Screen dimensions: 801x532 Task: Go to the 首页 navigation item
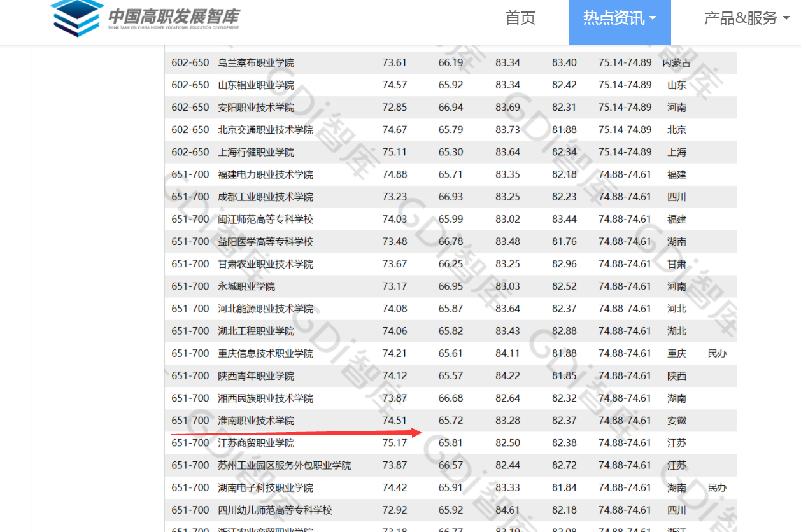click(x=520, y=18)
